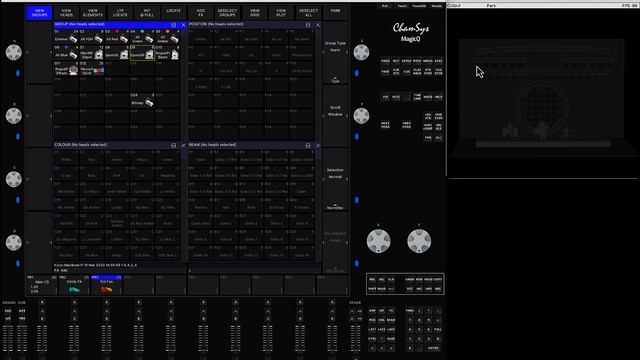The width and height of the screenshot is (640, 360).
Task: Click encoder wheel E
Action: pos(361,52)
